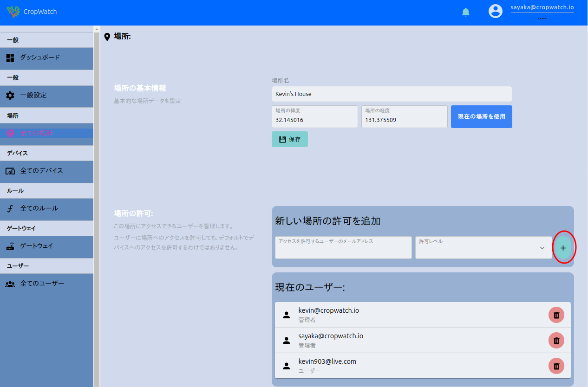Delete kevin903@live.com via trash icon
Viewport: 588px width, 387px height.
pos(556,366)
